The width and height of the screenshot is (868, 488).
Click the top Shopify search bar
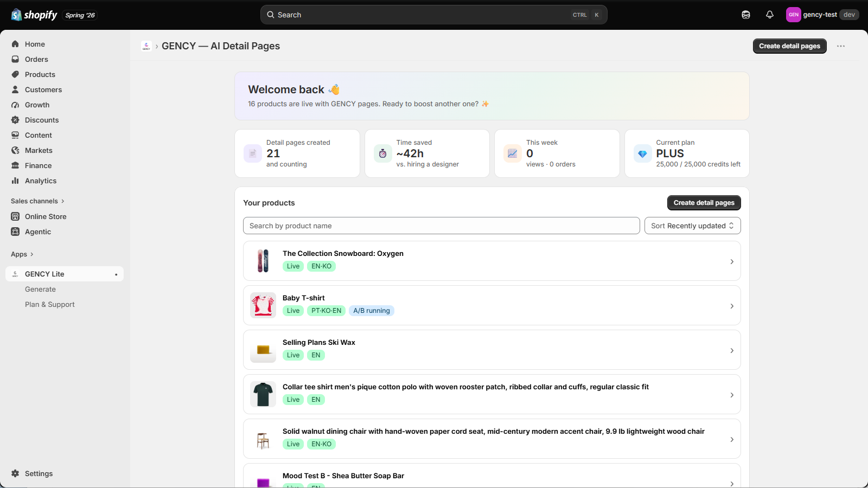[x=434, y=15]
